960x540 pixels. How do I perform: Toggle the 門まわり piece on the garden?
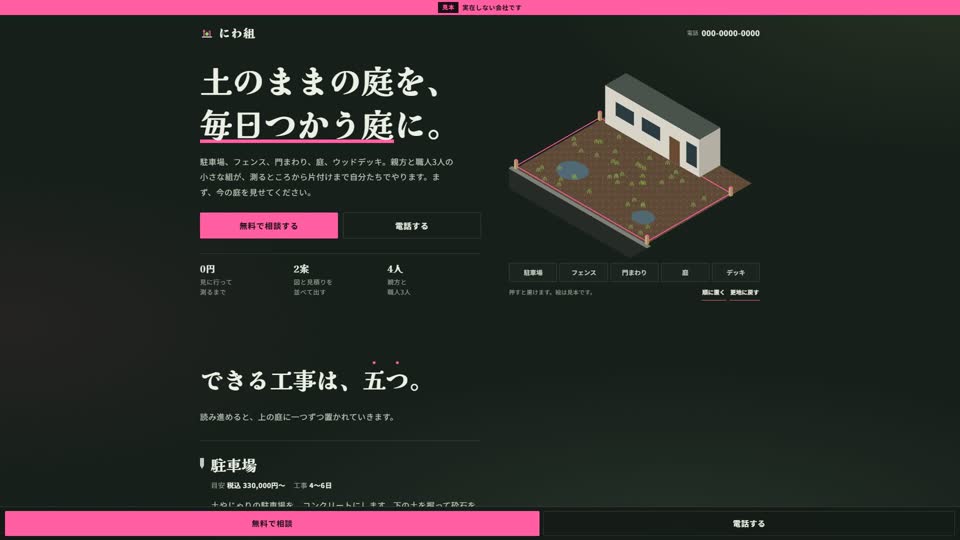pyautogui.click(x=634, y=272)
